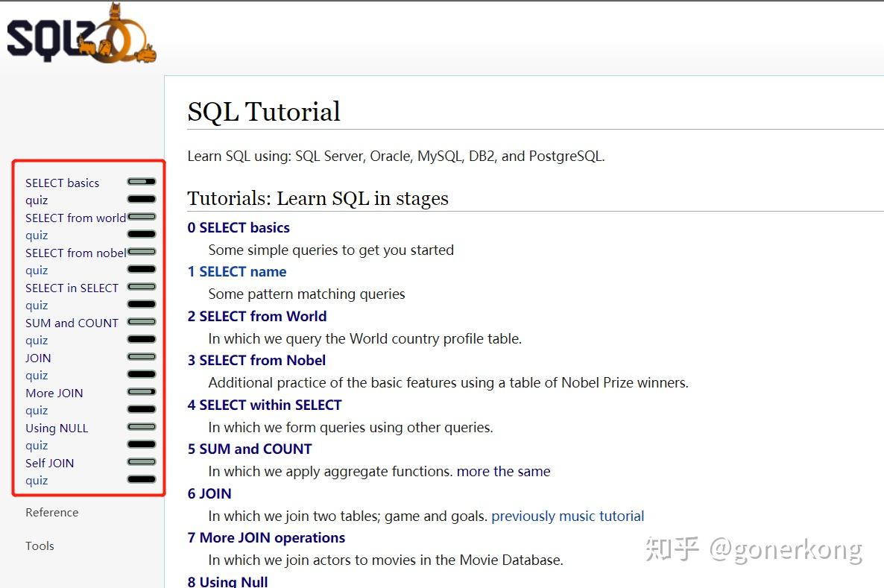Open "More JOIN" sidebar entry
This screenshot has height=588, width=884.
click(54, 393)
